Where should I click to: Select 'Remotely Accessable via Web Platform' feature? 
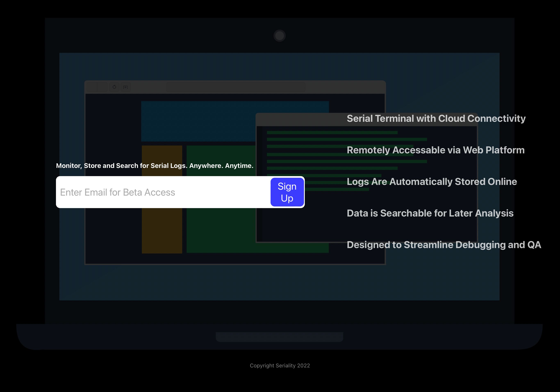tap(435, 150)
